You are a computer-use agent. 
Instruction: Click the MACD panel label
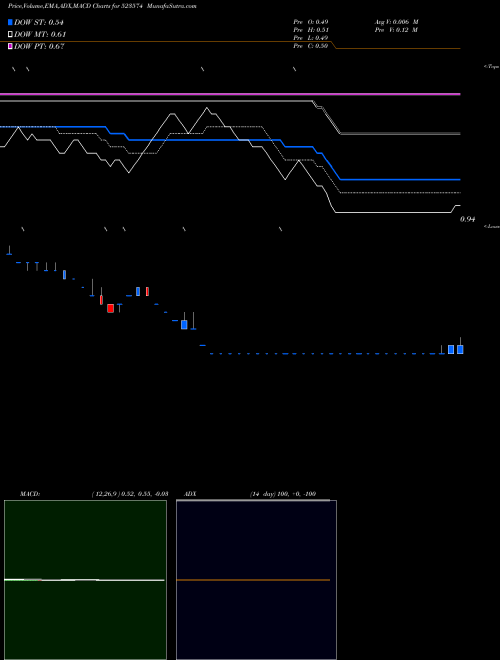tap(30, 494)
